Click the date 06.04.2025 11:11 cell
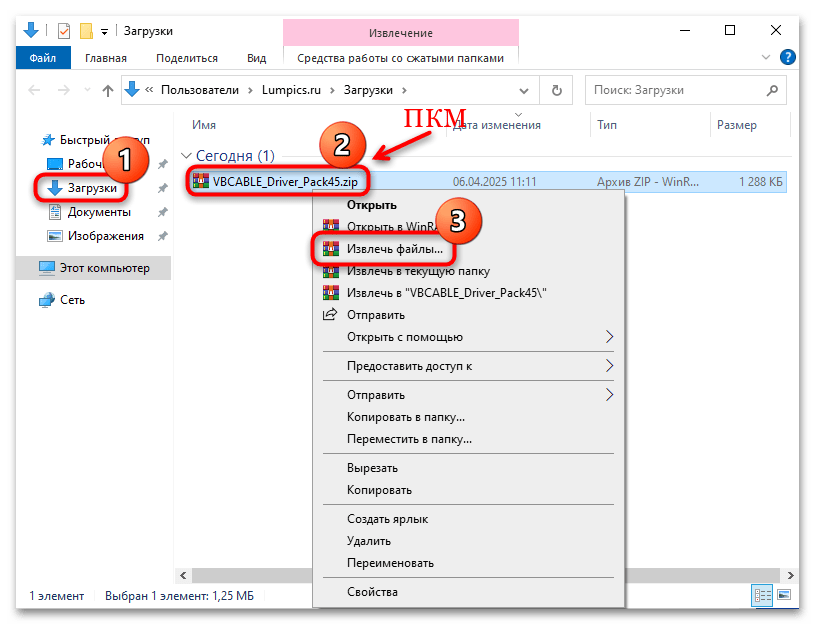The image size is (815, 625). pyautogui.click(x=494, y=181)
